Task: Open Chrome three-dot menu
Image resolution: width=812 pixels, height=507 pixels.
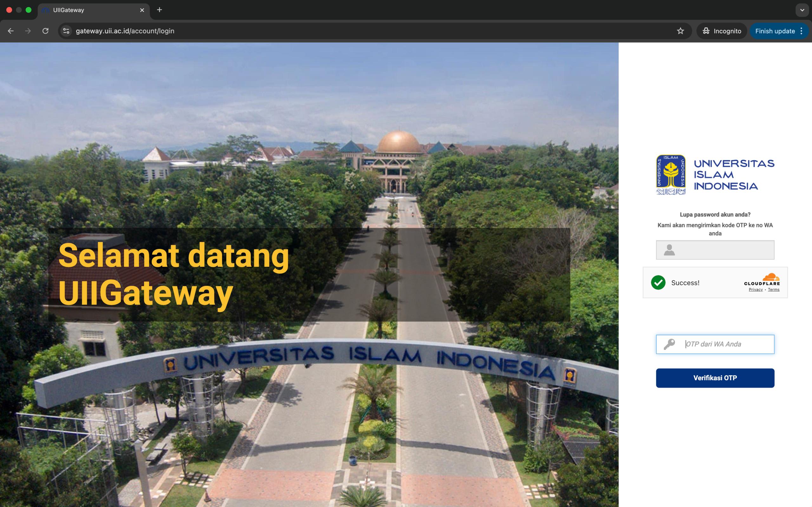Action: [801, 31]
